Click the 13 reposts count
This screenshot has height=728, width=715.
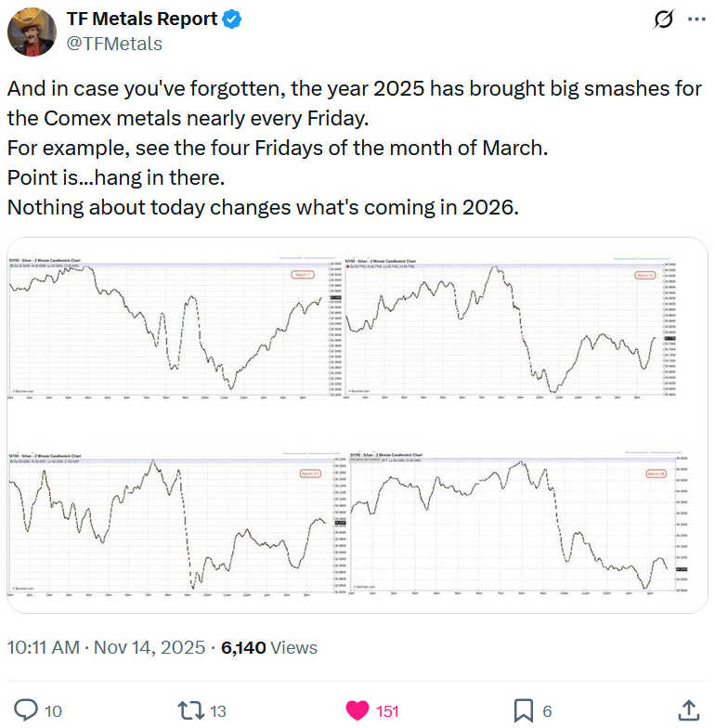(x=218, y=711)
